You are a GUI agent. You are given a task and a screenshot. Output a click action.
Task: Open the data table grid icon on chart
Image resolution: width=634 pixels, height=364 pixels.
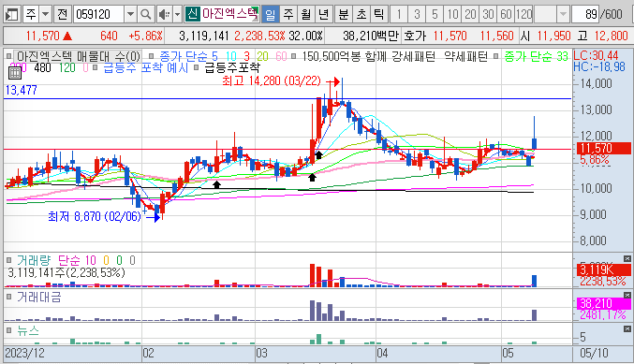click(x=15, y=73)
